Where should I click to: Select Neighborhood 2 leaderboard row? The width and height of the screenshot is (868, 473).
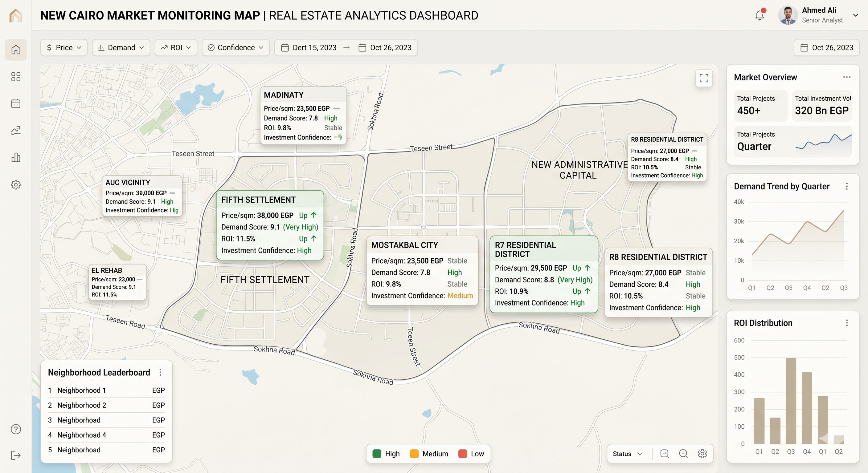[106, 405]
